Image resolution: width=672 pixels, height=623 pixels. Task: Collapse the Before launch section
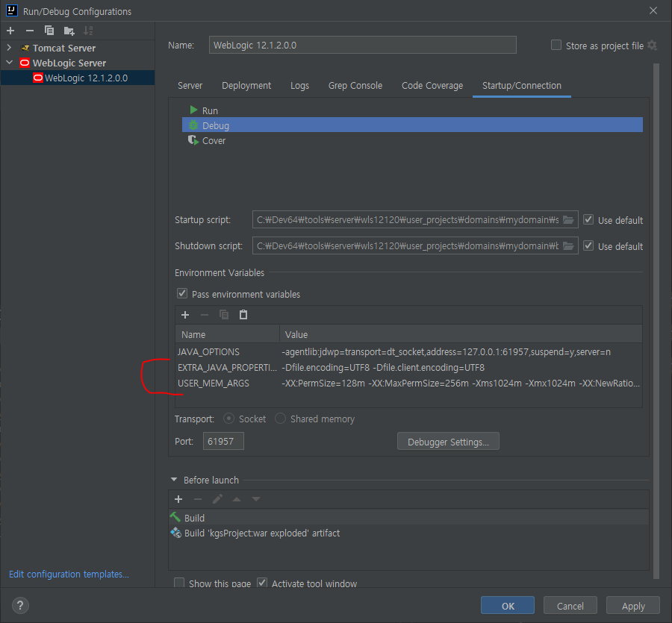coord(173,480)
